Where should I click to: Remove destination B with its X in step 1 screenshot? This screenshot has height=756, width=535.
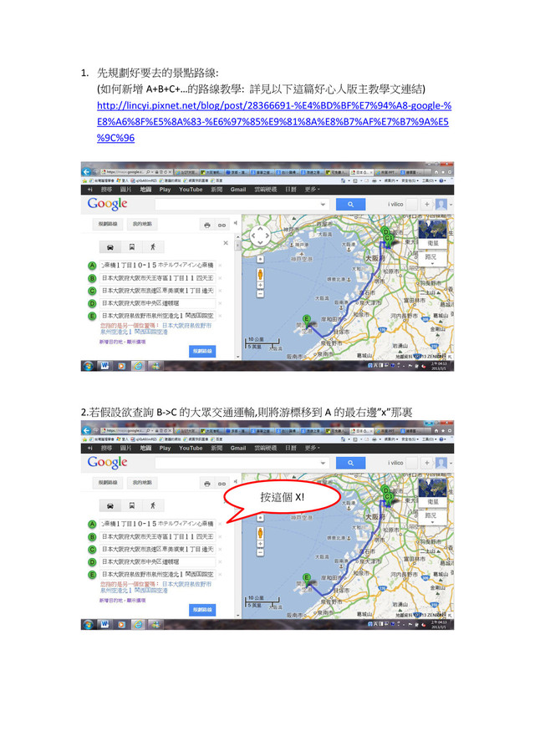point(220,278)
